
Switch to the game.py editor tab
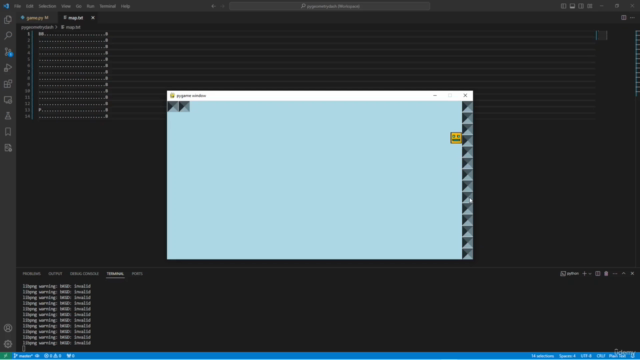[x=37, y=18]
